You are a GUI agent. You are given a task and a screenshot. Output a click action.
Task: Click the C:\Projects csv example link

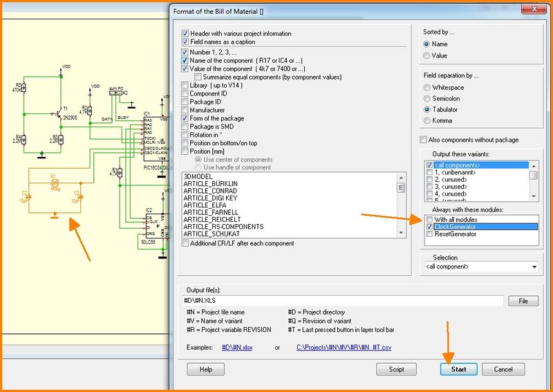tap(344, 347)
